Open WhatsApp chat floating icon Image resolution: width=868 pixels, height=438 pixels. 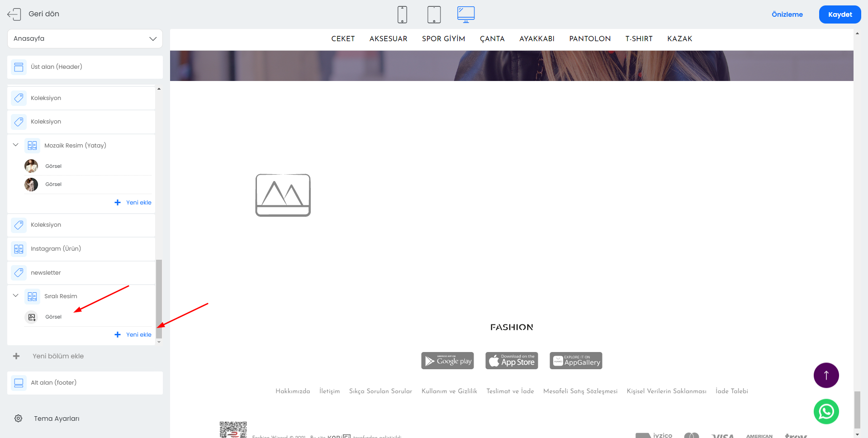click(x=826, y=411)
